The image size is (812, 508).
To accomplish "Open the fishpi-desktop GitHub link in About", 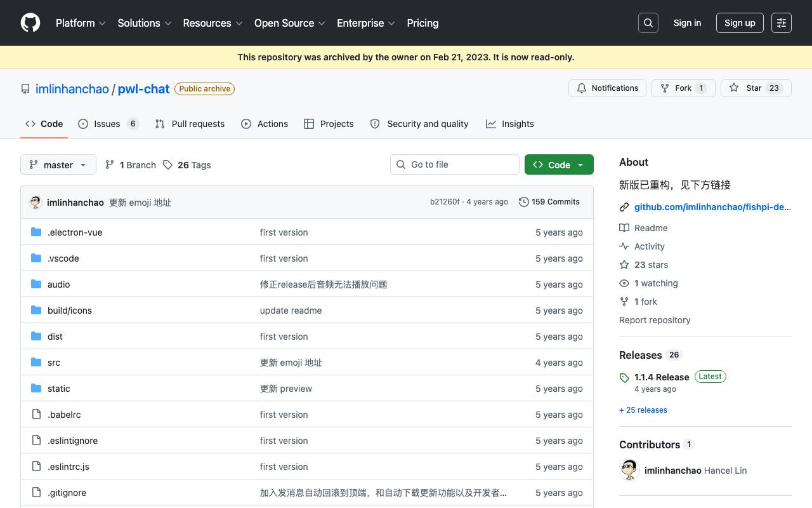I will pos(712,207).
